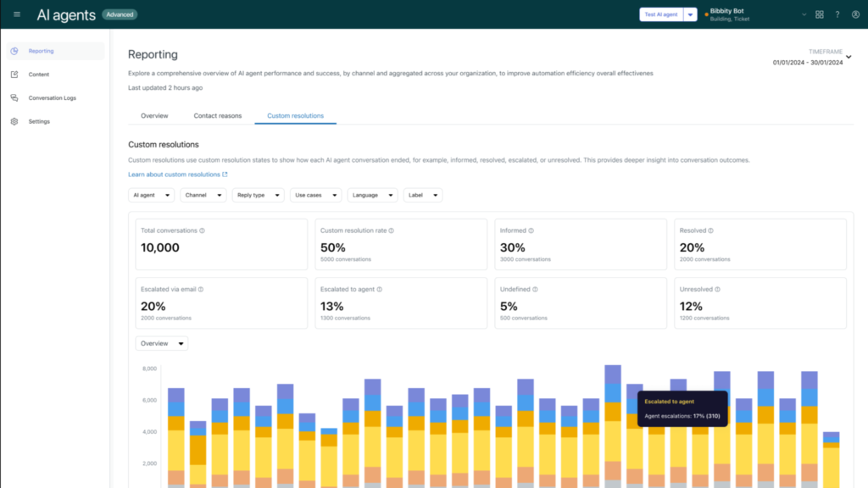
Task: Click the Test AI agent button
Action: tap(661, 14)
